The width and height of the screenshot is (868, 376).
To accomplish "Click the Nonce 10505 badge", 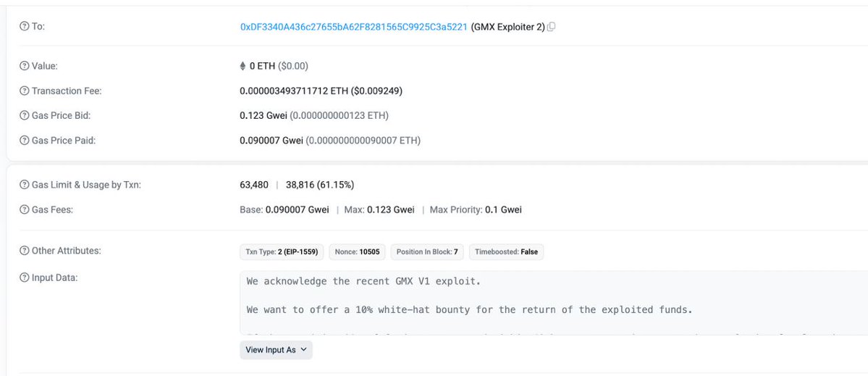I will click(357, 251).
